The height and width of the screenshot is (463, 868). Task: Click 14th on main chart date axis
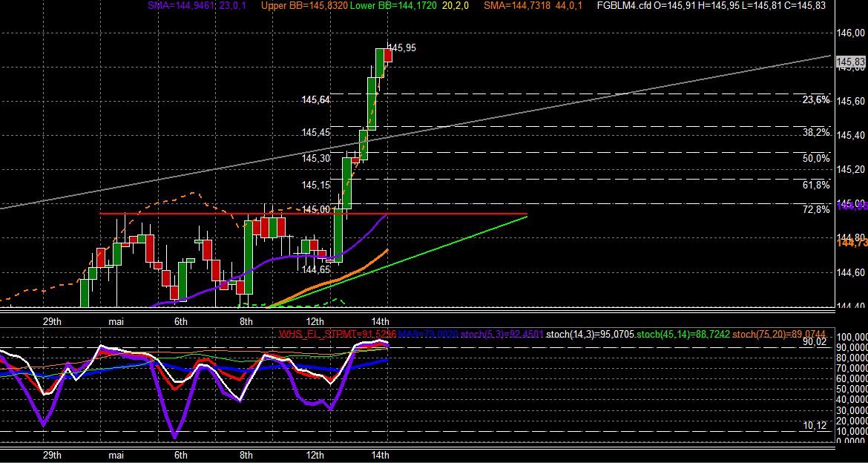point(380,321)
